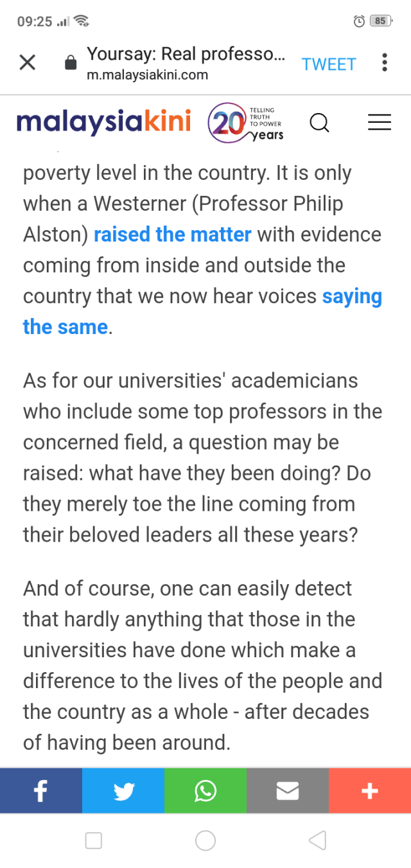The image size is (411, 868).
Task: Tap the page title "Yoursay: Real professo..."
Action: point(186,54)
